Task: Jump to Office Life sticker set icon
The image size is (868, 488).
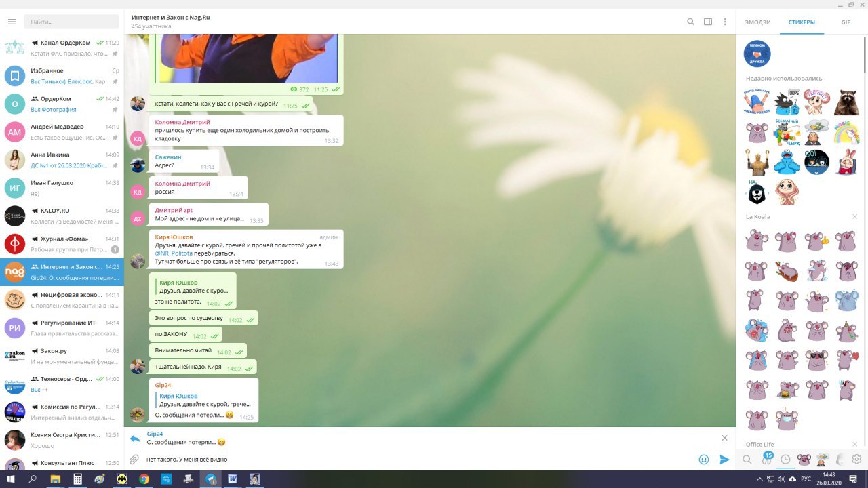Action: pyautogui.click(x=823, y=460)
